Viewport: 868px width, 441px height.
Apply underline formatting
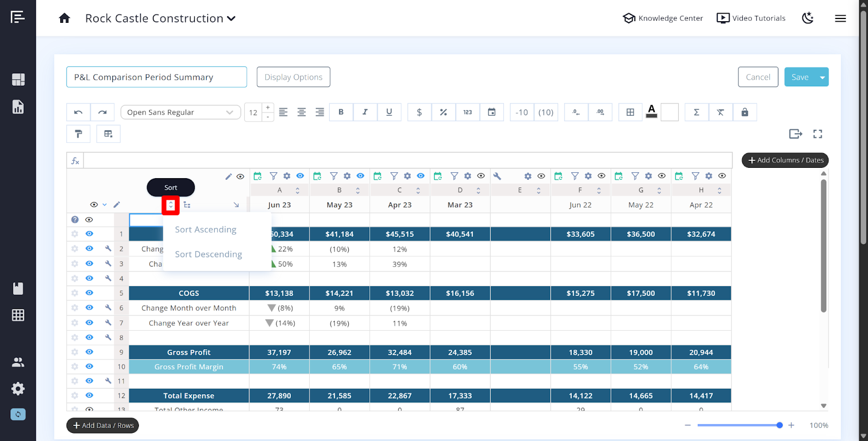click(389, 112)
